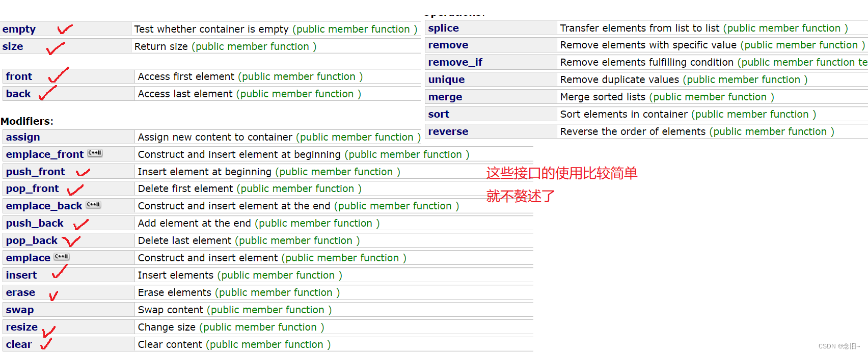868x354 pixels.
Task: Click 'Construct and insert element at the end'
Action: pyautogui.click(x=234, y=206)
